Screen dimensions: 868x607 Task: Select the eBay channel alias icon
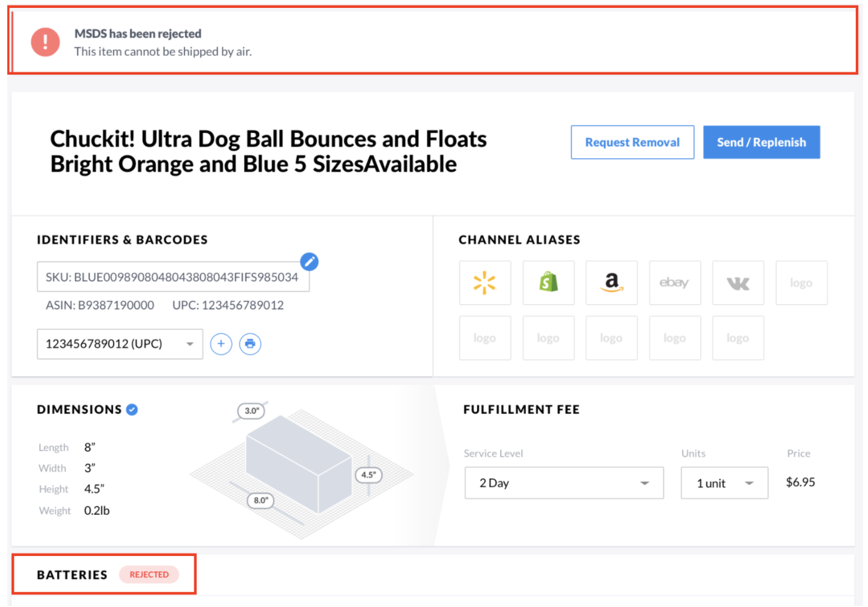click(x=675, y=283)
